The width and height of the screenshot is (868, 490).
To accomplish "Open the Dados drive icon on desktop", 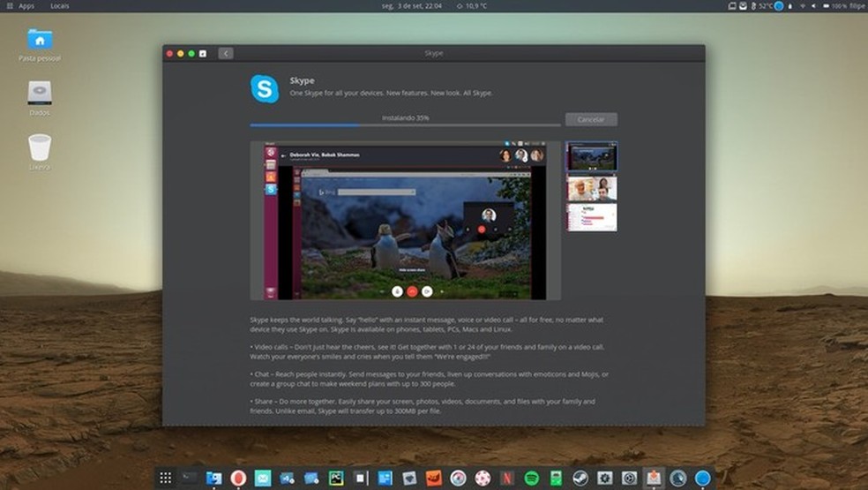I will coord(40,99).
